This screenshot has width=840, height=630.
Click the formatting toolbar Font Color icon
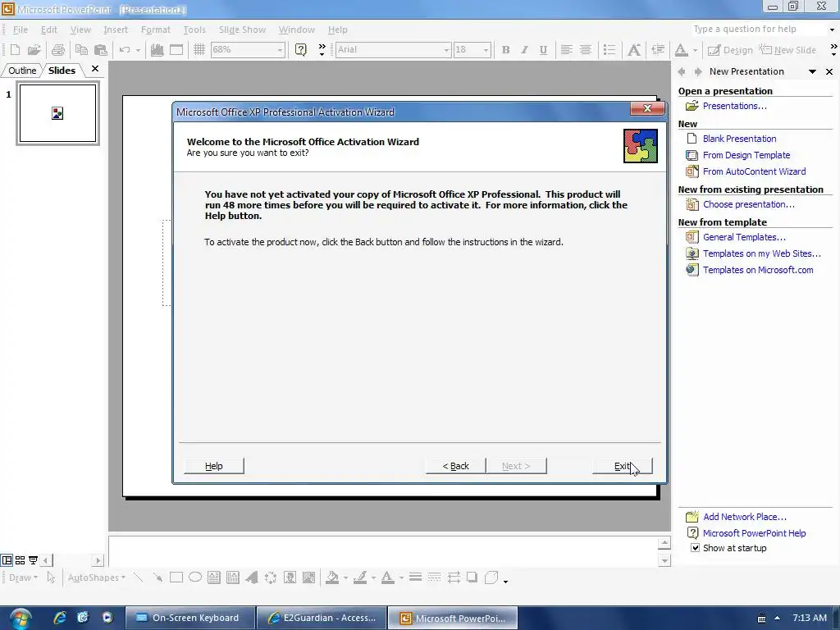click(x=681, y=50)
